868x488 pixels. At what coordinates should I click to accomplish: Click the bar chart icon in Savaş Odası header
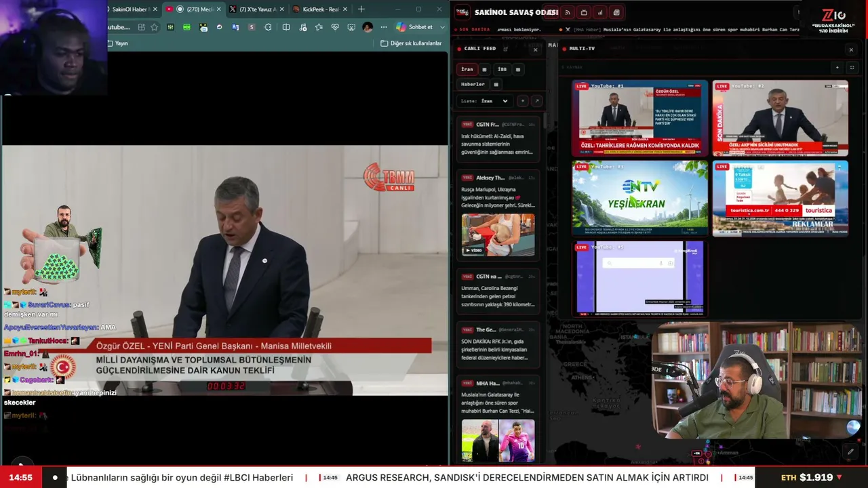coord(600,12)
